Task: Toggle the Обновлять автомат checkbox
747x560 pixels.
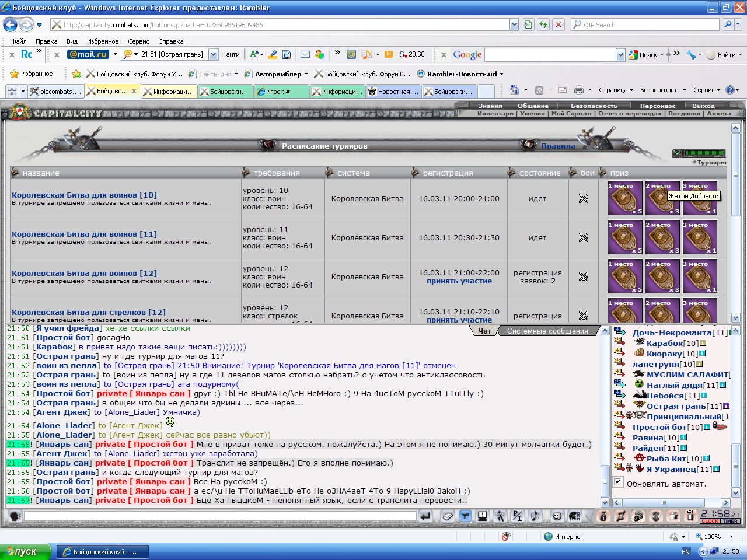Action: tap(618, 482)
